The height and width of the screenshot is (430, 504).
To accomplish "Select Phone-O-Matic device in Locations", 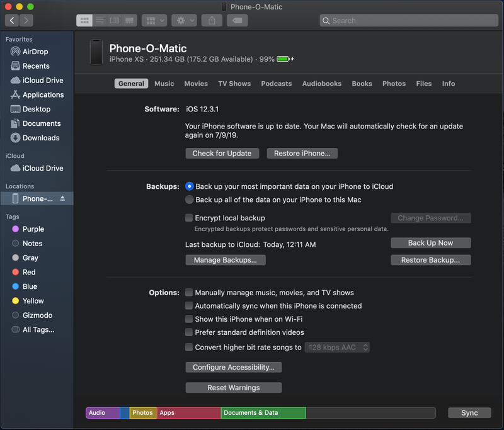I will coord(37,198).
